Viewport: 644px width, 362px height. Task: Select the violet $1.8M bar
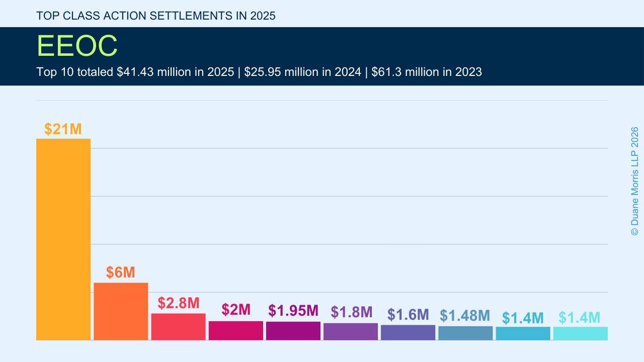pyautogui.click(x=350, y=331)
